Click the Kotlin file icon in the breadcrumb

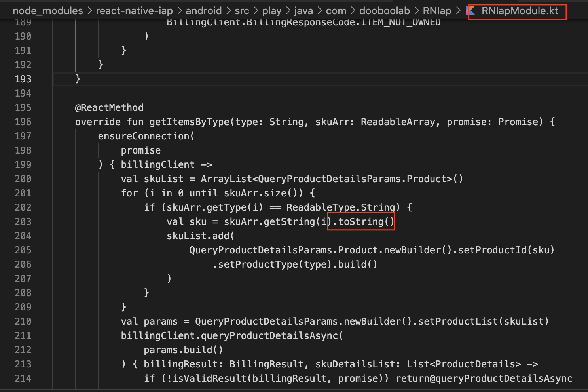pyautogui.click(x=471, y=10)
